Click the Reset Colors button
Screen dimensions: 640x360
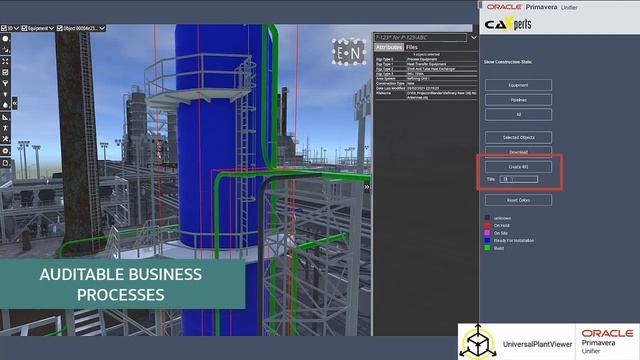pyautogui.click(x=518, y=200)
